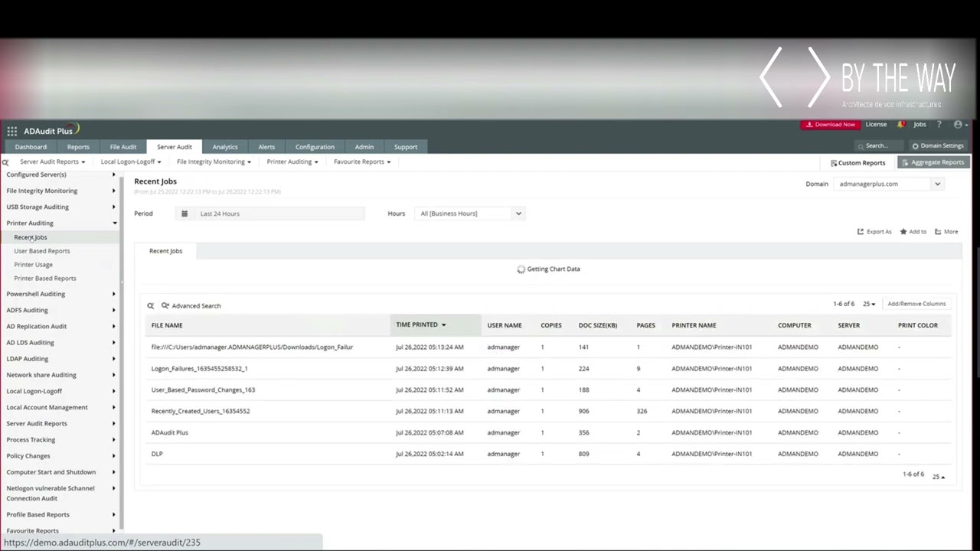Click the Download Now button
The width and height of the screenshot is (980, 551).
click(x=830, y=124)
